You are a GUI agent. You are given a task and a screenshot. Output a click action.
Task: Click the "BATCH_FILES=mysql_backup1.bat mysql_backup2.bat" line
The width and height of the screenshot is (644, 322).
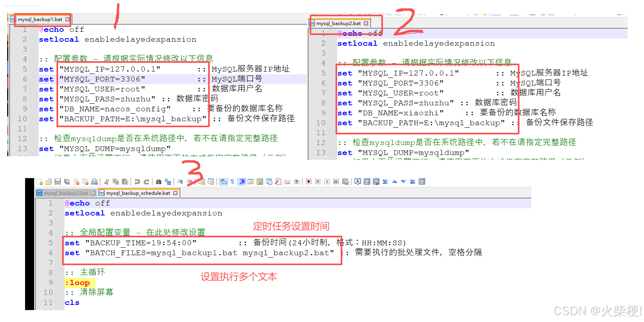click(x=210, y=253)
